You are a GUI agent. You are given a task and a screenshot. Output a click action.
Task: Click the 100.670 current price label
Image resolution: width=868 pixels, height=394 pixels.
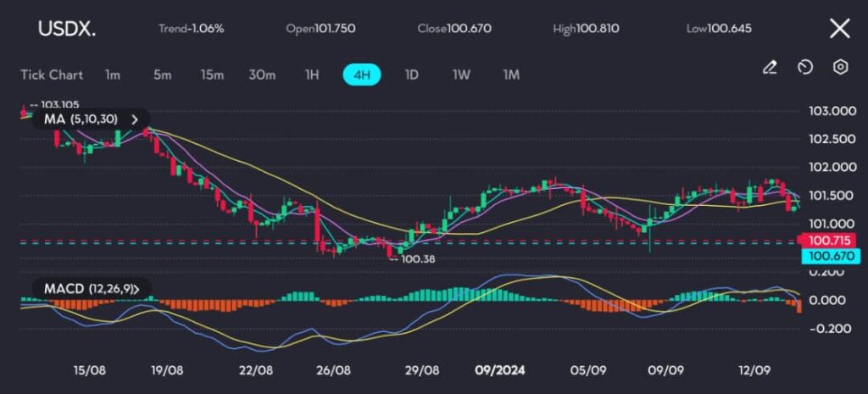[x=831, y=255]
